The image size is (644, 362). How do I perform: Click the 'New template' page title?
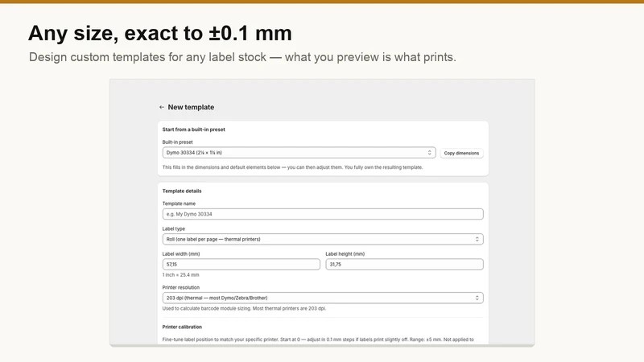click(x=191, y=107)
